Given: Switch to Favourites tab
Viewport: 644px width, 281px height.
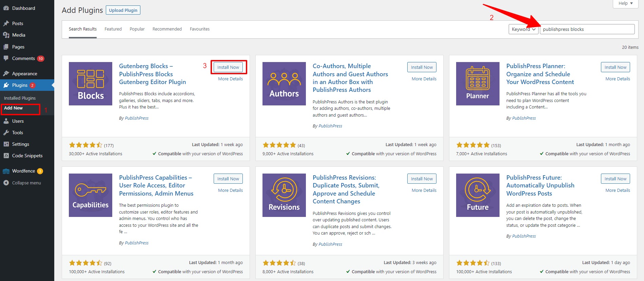Looking at the screenshot, I should (x=200, y=29).
